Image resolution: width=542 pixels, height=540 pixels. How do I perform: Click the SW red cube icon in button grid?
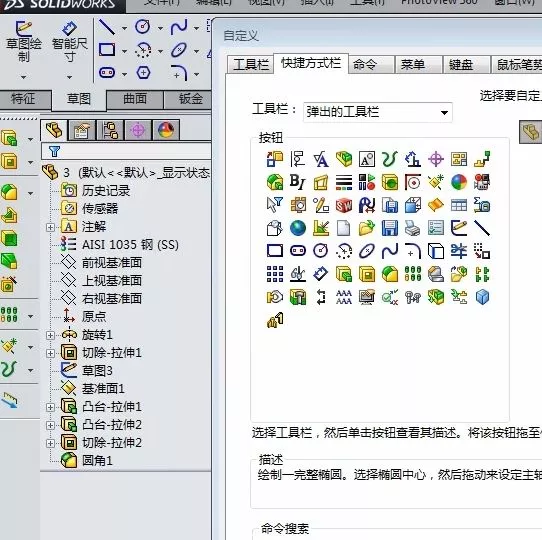(344, 205)
